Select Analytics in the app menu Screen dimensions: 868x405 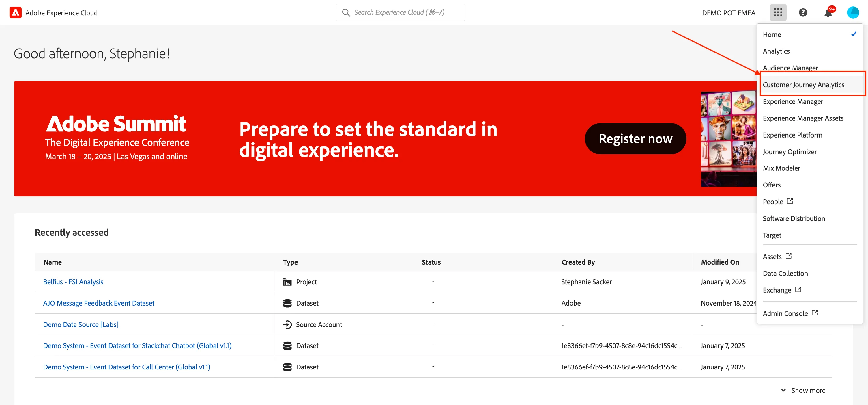point(809,51)
